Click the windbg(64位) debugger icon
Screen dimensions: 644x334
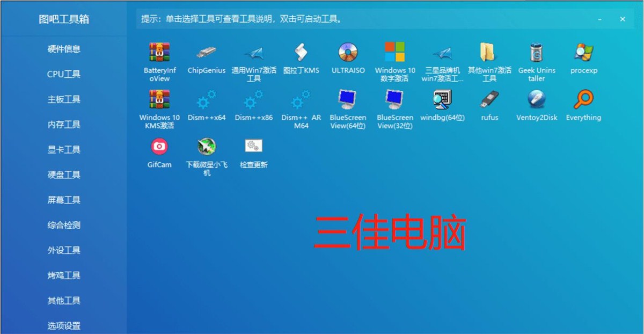(x=442, y=99)
